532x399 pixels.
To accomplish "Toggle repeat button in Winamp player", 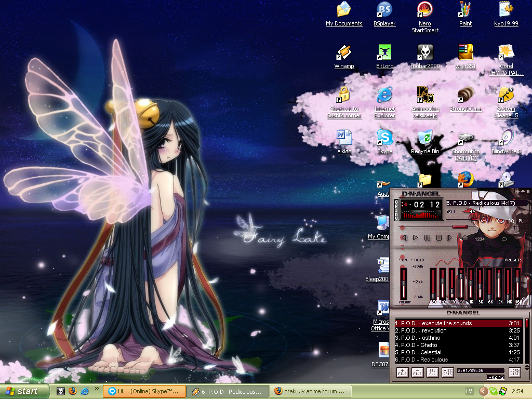I will coord(504,239).
